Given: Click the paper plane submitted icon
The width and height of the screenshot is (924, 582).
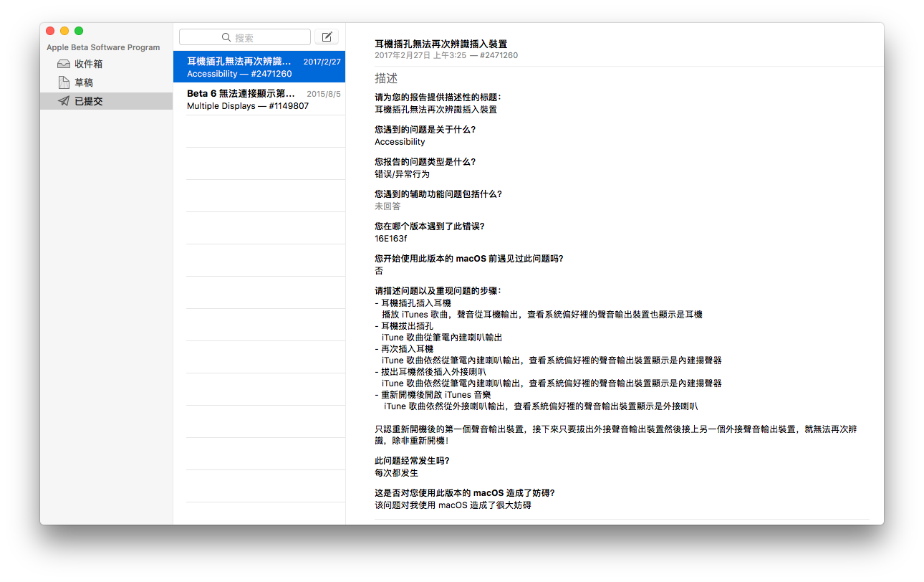Looking at the screenshot, I should coord(64,101).
